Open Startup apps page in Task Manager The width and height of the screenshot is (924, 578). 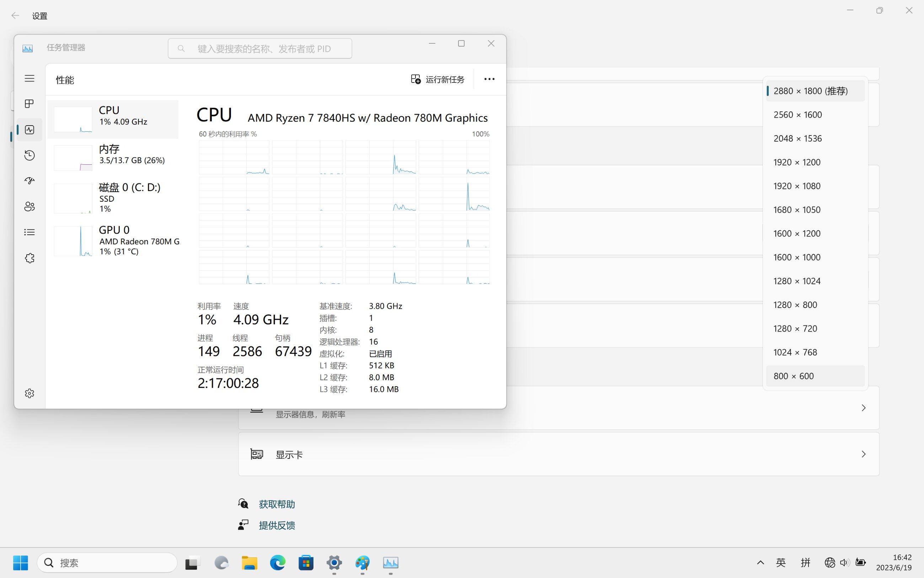tap(29, 180)
